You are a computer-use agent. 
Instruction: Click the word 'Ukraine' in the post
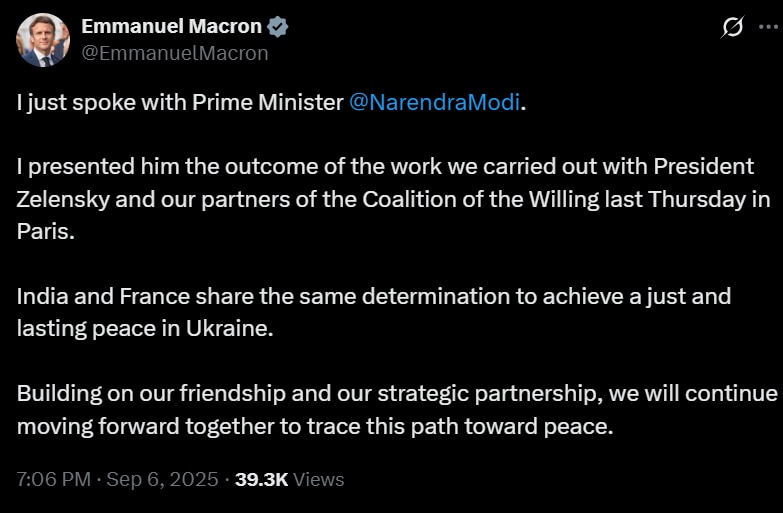coord(229,328)
